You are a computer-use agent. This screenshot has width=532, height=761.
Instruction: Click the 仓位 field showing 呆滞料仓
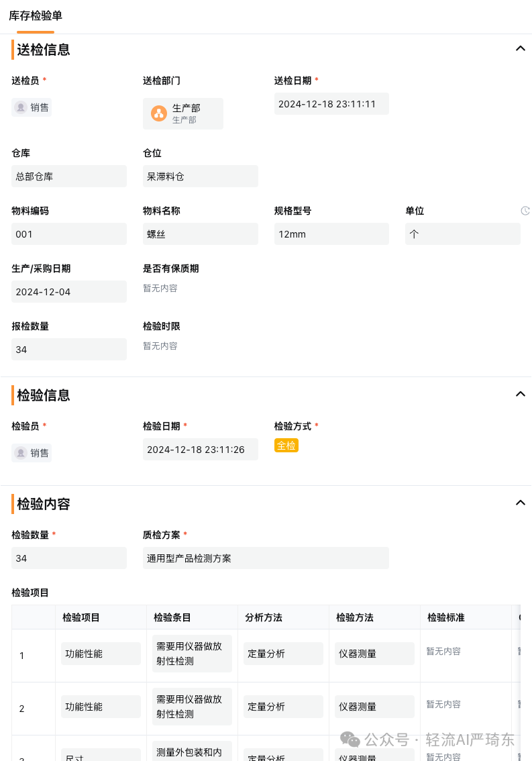point(201,176)
